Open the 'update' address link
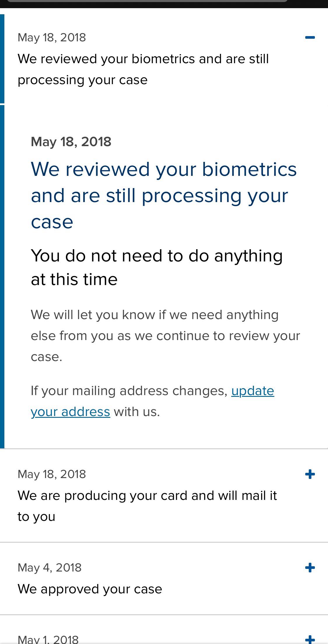Screen dimensions: 328x644 [252, 391]
